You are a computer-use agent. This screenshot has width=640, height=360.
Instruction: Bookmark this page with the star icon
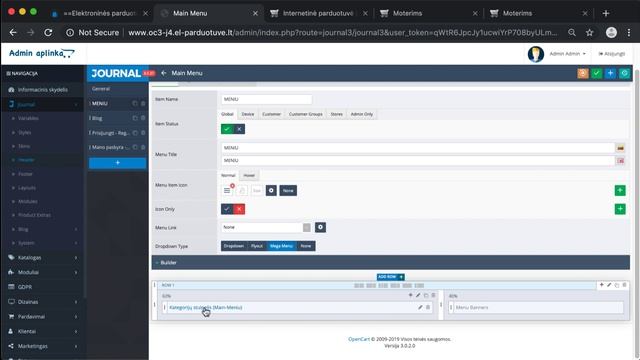pyautogui.click(x=589, y=33)
